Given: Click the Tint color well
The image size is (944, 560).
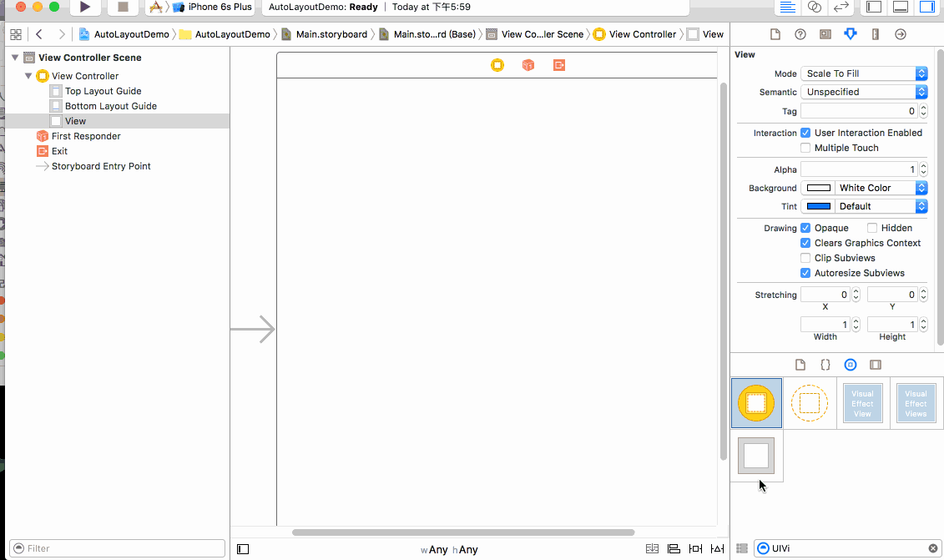Looking at the screenshot, I should (x=818, y=206).
